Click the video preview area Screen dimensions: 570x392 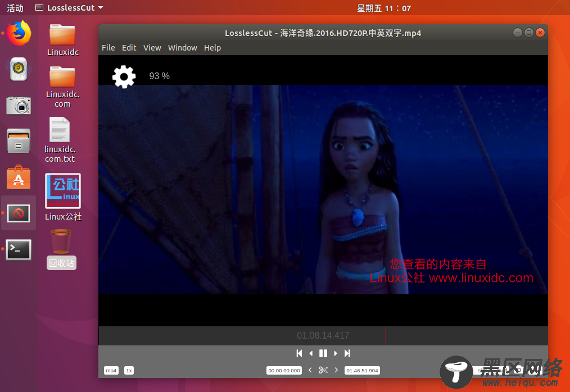(323, 189)
